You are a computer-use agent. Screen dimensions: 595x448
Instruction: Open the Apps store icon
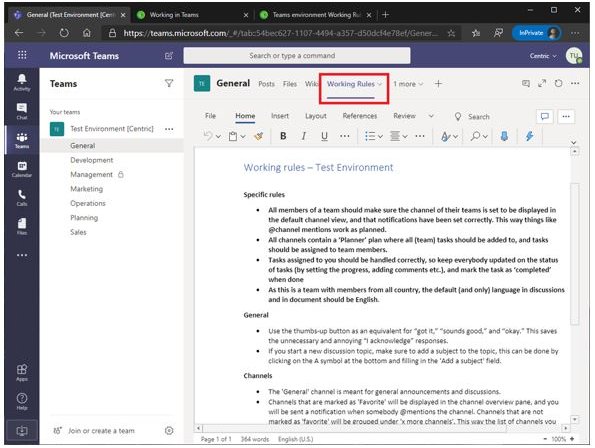22,372
